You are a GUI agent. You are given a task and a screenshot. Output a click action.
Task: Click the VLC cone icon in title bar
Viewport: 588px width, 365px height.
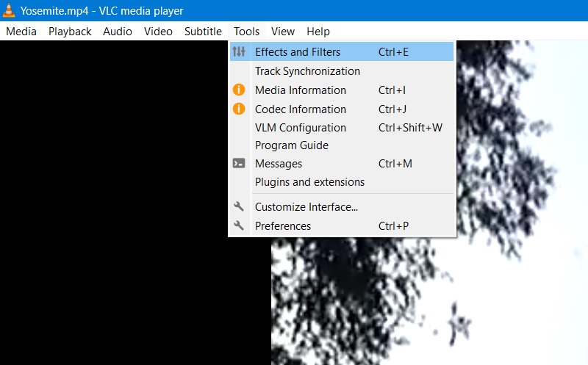click(x=8, y=10)
